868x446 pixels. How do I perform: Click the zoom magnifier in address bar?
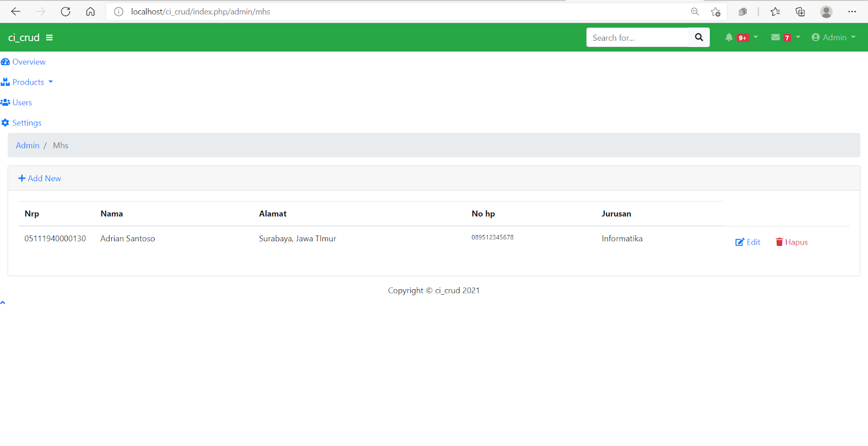695,11
